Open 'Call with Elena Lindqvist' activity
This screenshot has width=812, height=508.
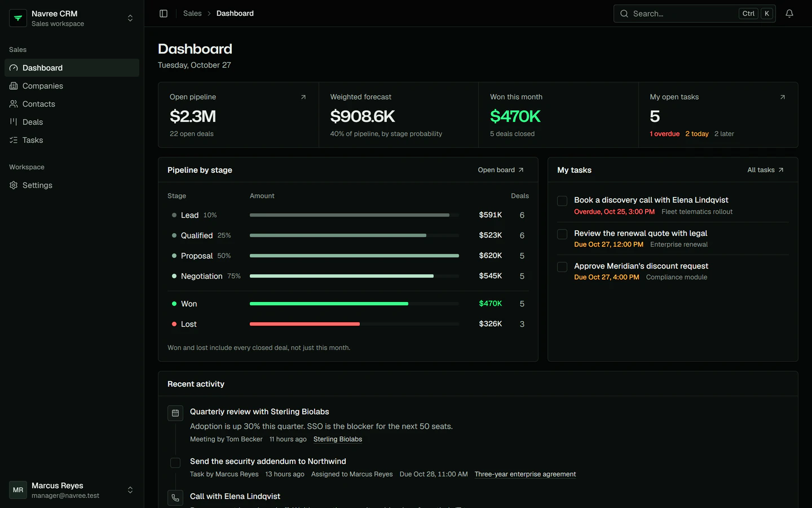pos(235,496)
